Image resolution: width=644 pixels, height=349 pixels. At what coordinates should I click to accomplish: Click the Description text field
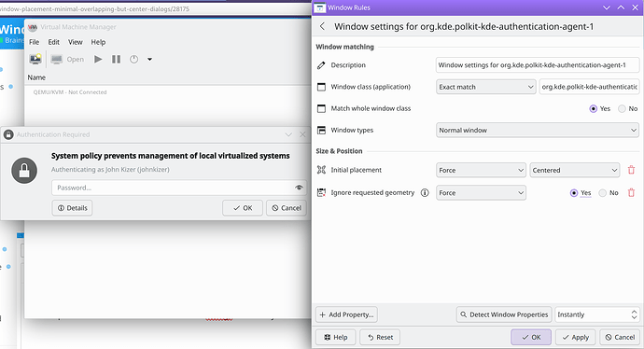pos(538,65)
